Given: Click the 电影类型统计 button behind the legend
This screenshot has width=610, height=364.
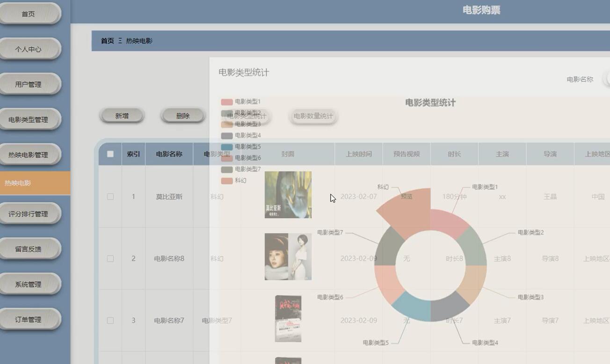Looking at the screenshot, I should 247,116.
